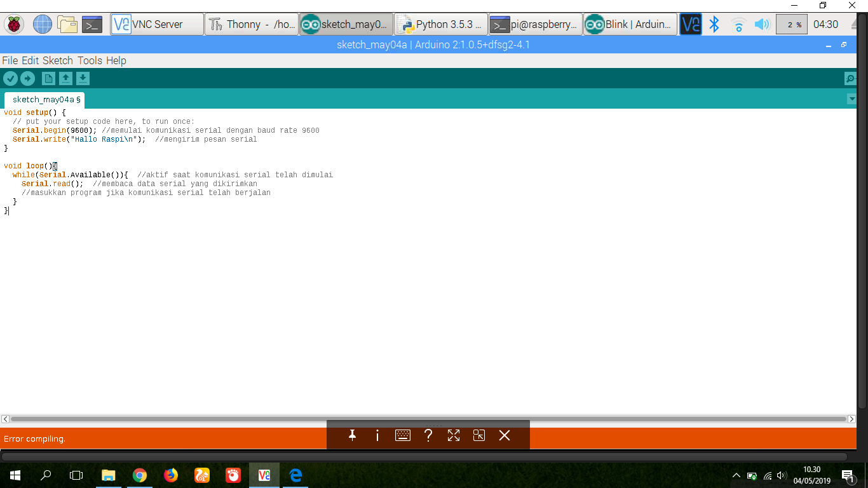Screen dimensions: 868x488
Task: Open a sketch using the up-arrow icon
Action: tap(66, 78)
